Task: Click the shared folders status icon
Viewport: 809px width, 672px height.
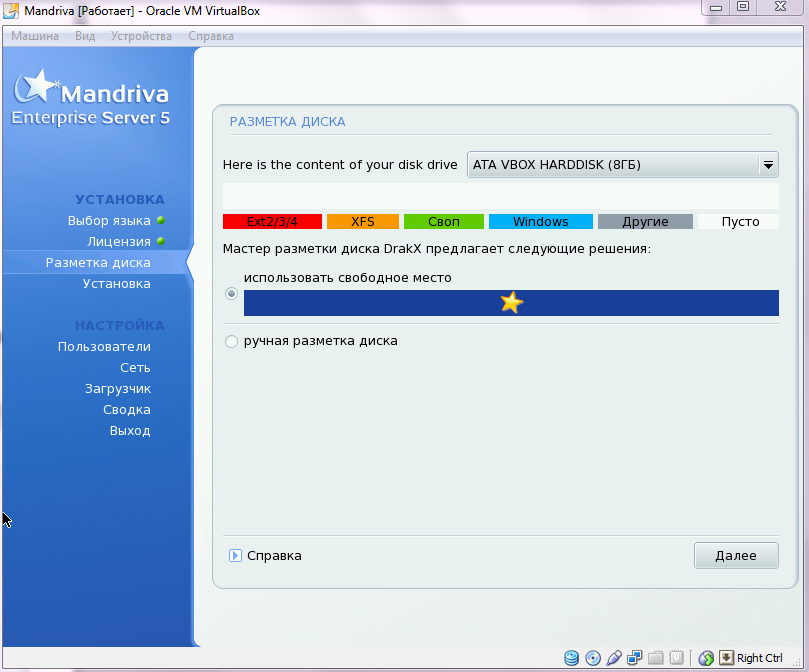Action: [x=656, y=658]
